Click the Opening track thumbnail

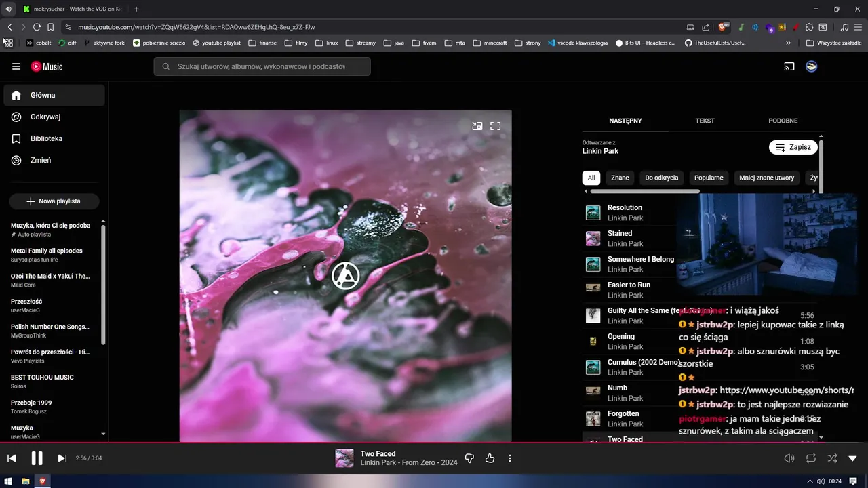tap(593, 342)
